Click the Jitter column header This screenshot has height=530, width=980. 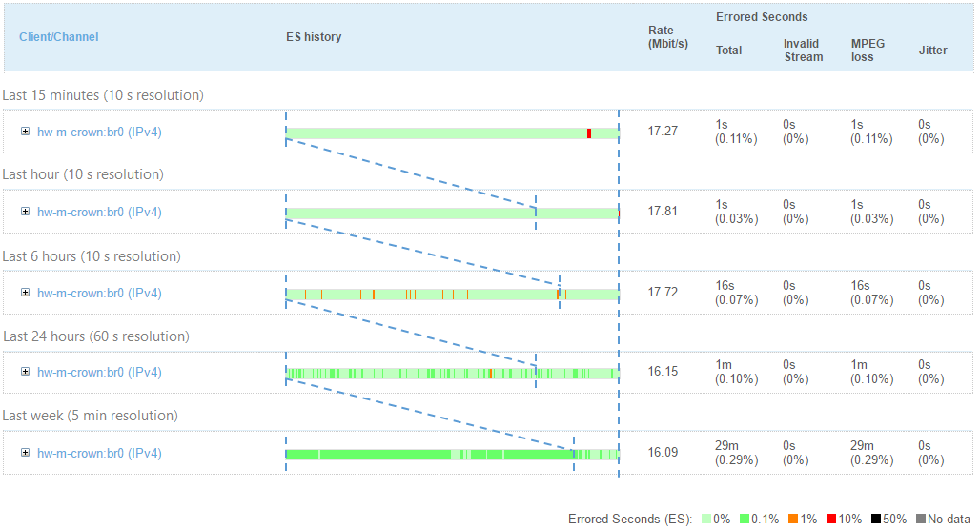coord(932,51)
